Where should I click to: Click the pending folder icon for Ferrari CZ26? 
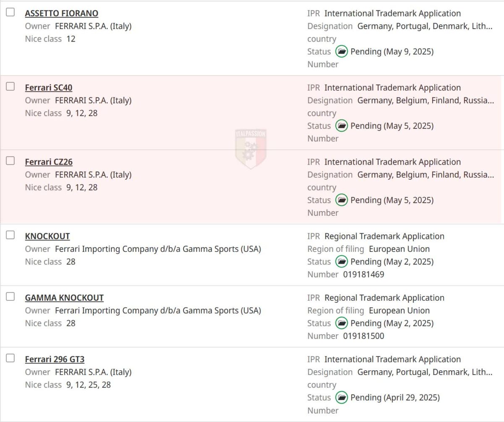[341, 200]
